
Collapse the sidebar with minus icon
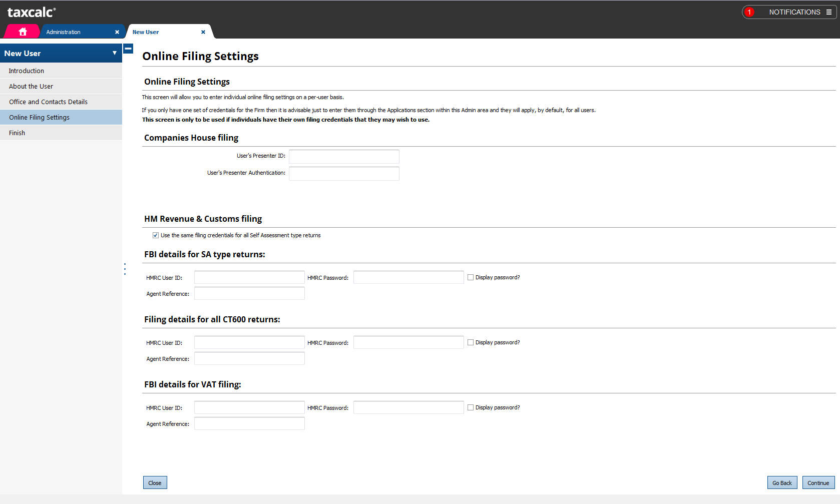[128, 49]
